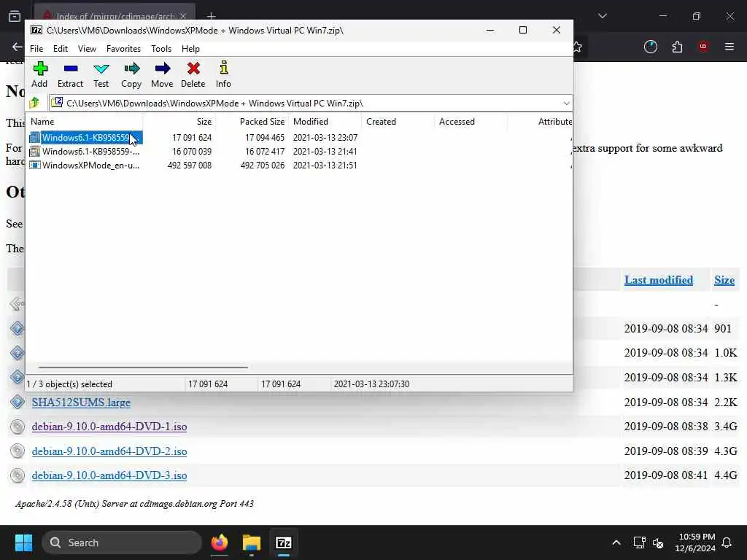The width and height of the screenshot is (747, 560).
Task: Click the Move toolbar icon
Action: click(x=162, y=69)
